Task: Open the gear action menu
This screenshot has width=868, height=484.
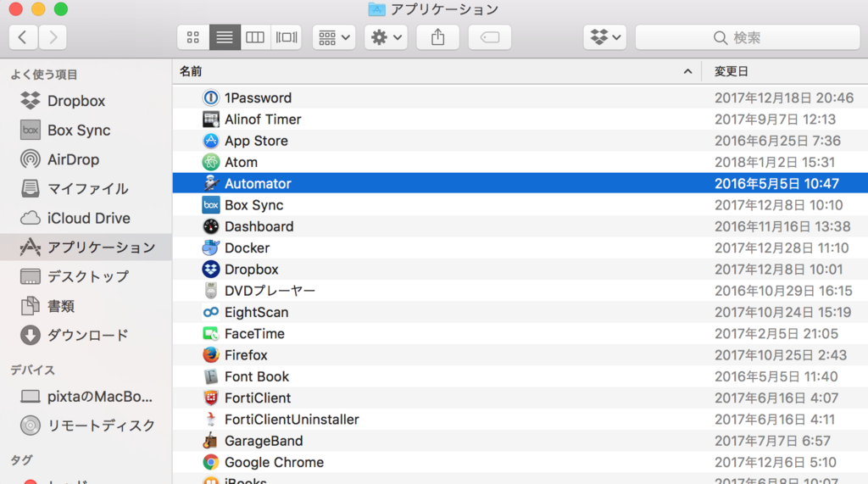Action: 386,37
